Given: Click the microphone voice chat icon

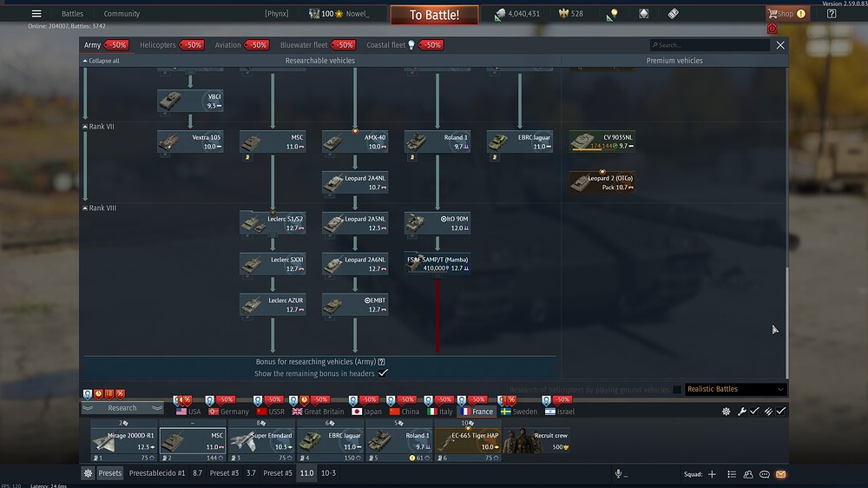Looking at the screenshot, I should [x=618, y=473].
